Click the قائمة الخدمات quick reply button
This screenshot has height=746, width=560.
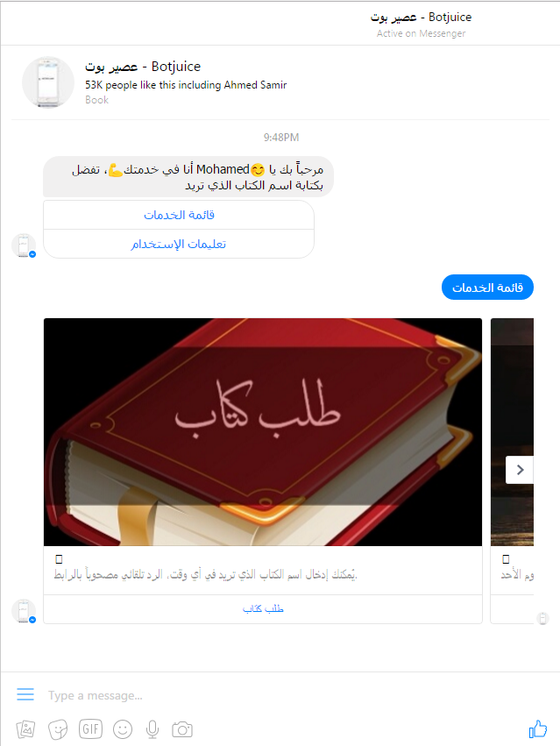[179, 215]
